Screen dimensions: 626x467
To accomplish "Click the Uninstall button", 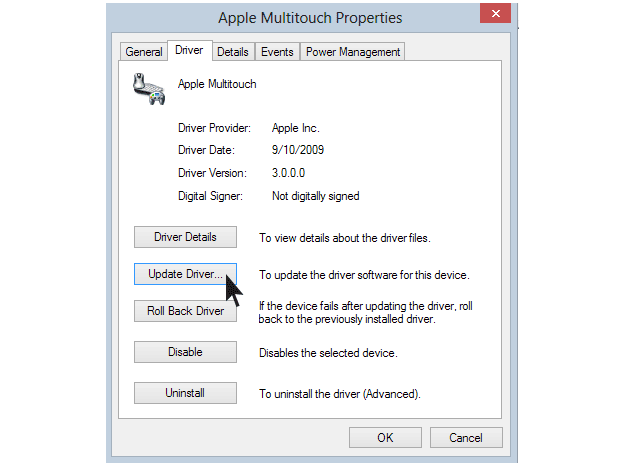I will click(x=185, y=393).
